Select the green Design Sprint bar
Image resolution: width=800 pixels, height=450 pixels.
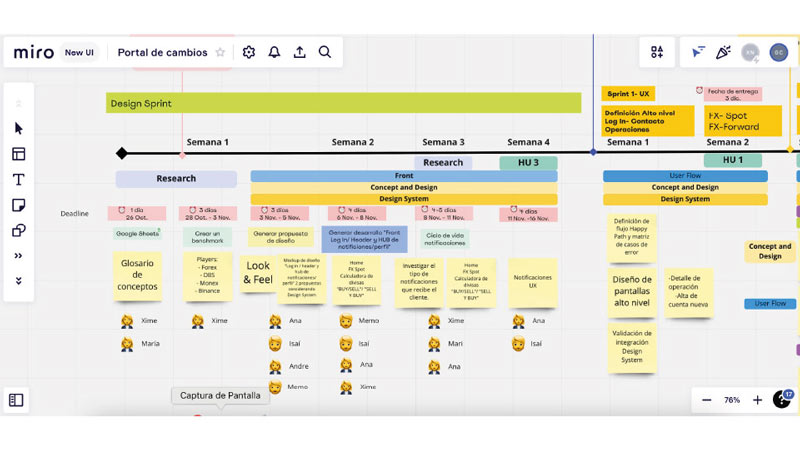click(343, 103)
